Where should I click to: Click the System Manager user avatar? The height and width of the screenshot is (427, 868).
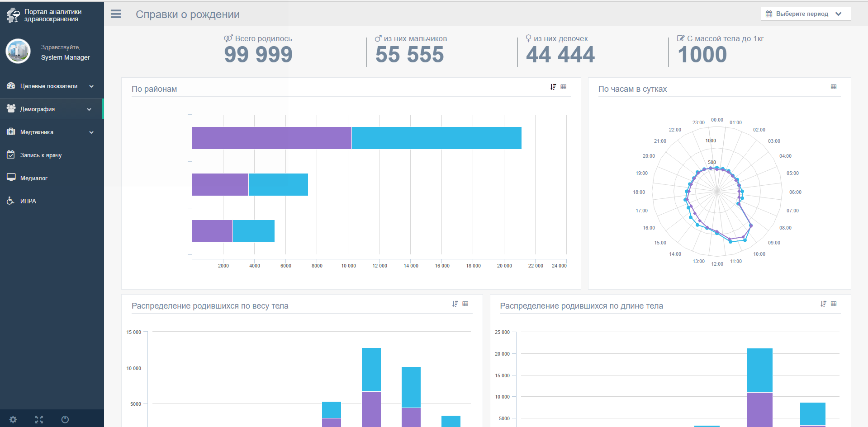tap(18, 51)
